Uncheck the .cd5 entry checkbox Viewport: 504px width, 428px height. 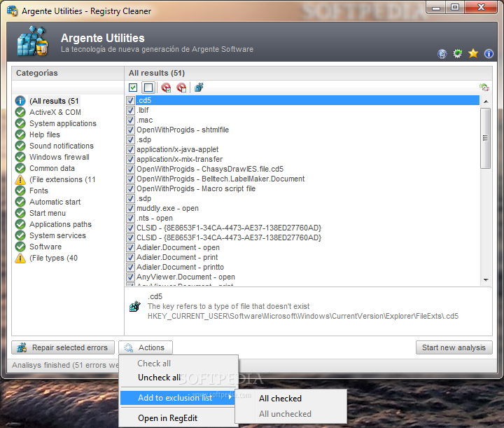click(x=130, y=100)
